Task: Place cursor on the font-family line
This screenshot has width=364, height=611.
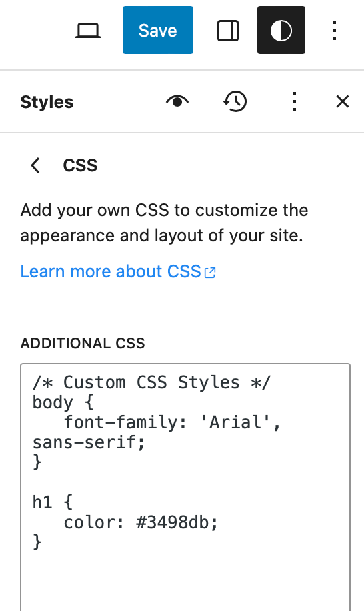Action: point(157,432)
